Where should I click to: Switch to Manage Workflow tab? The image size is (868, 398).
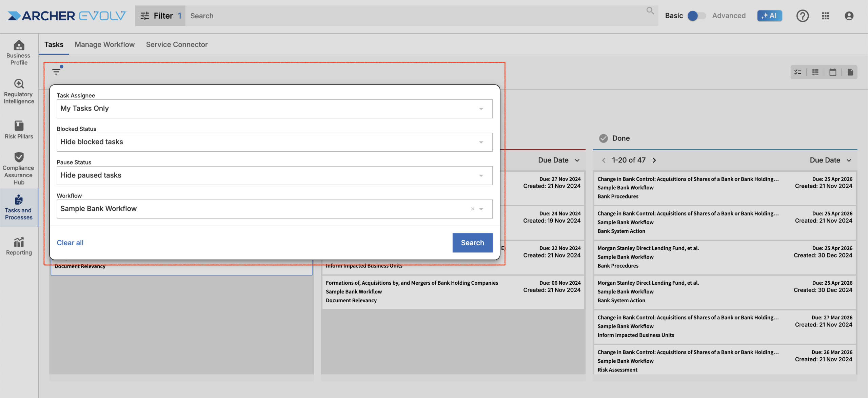click(104, 44)
